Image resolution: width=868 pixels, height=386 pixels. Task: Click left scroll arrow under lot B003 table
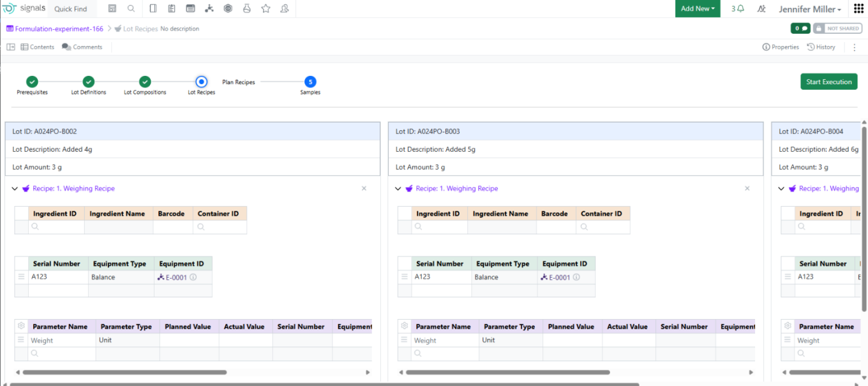tap(400, 372)
